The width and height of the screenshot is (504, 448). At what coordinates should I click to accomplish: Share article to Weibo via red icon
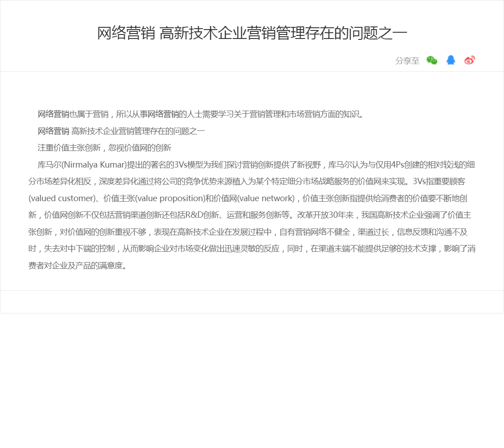click(x=470, y=60)
